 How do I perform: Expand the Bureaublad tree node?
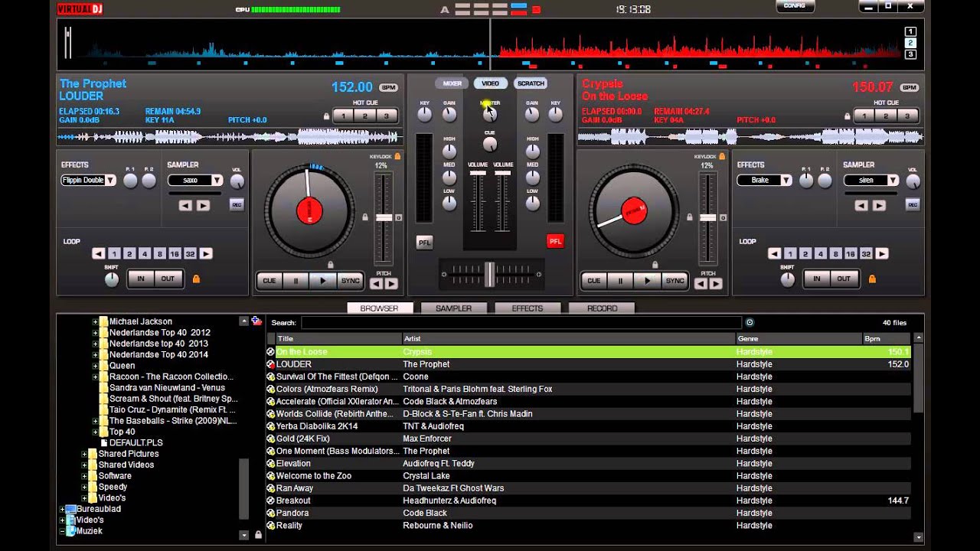[x=62, y=509]
